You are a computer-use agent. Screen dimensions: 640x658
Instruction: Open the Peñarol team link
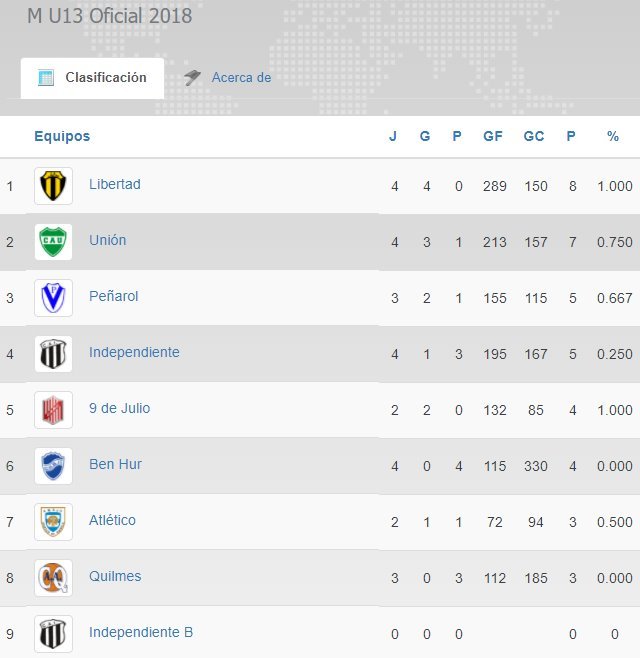click(113, 297)
